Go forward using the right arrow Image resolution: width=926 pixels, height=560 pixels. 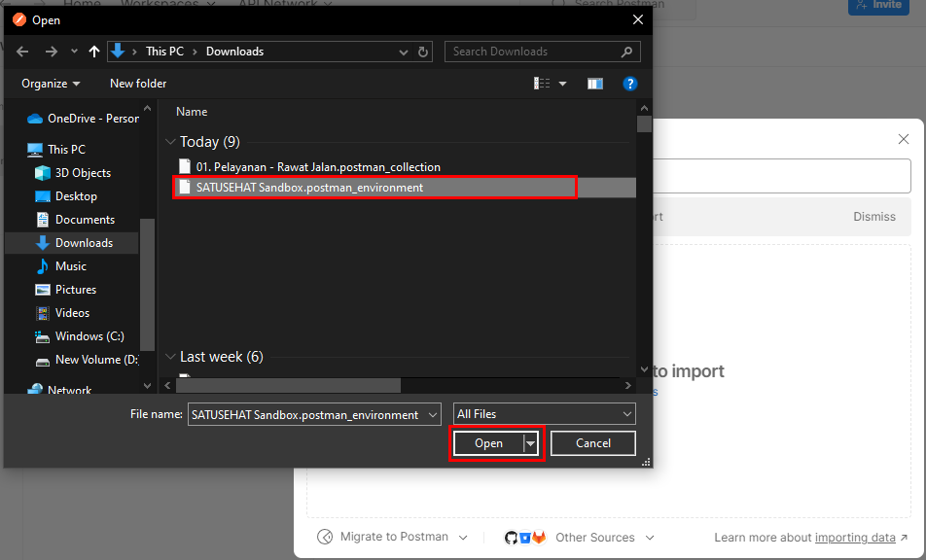tap(52, 52)
